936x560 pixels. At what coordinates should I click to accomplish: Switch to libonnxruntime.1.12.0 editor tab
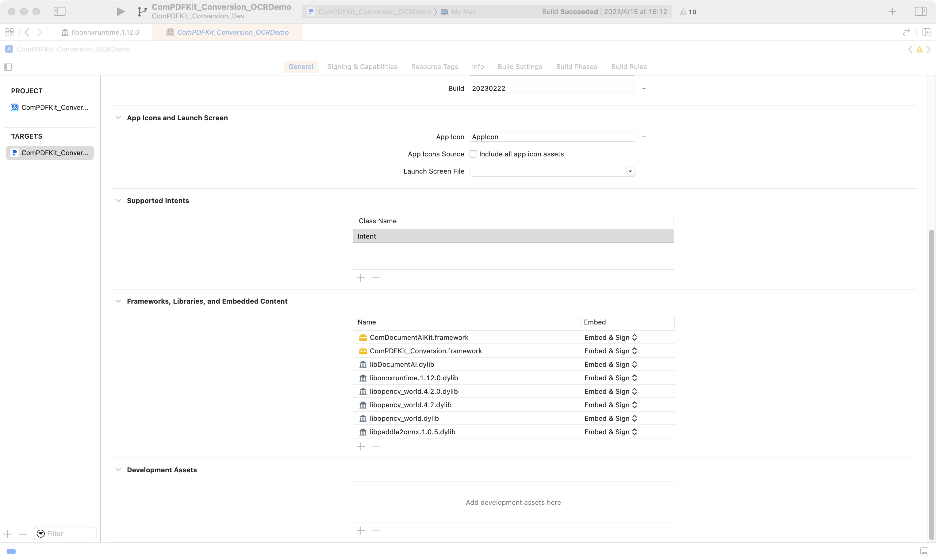tap(100, 33)
